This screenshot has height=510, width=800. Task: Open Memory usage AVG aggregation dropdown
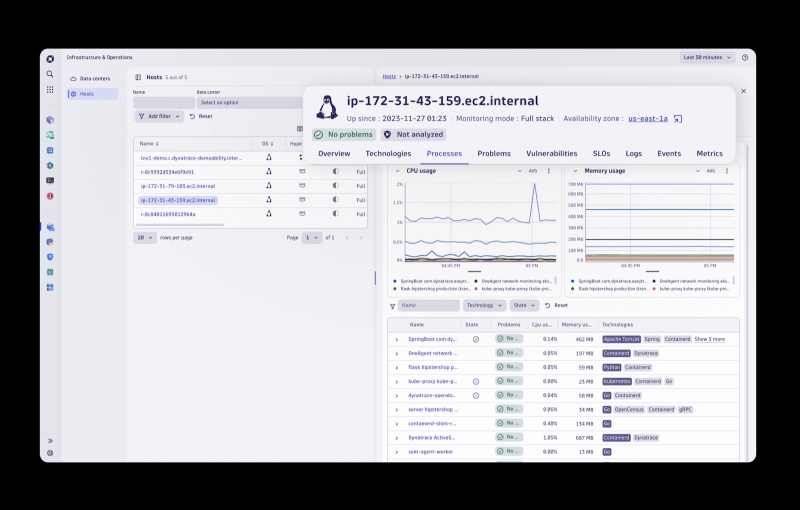(x=706, y=171)
